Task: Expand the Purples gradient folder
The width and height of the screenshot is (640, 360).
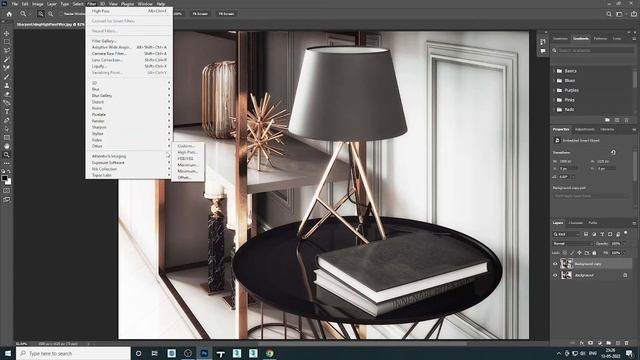Action: point(554,90)
